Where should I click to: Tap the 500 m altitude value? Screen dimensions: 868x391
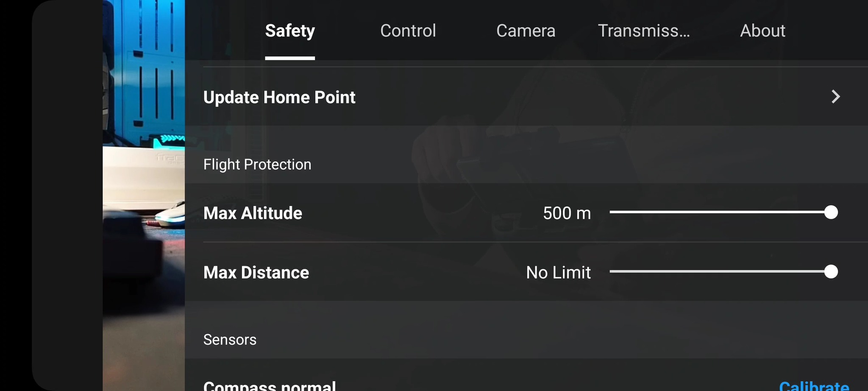[567, 213]
